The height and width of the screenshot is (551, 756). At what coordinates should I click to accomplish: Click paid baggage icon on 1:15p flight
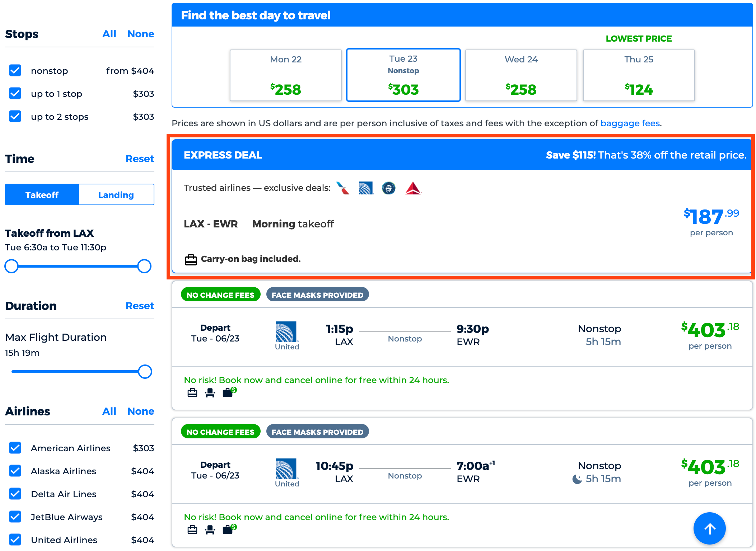[x=229, y=392]
